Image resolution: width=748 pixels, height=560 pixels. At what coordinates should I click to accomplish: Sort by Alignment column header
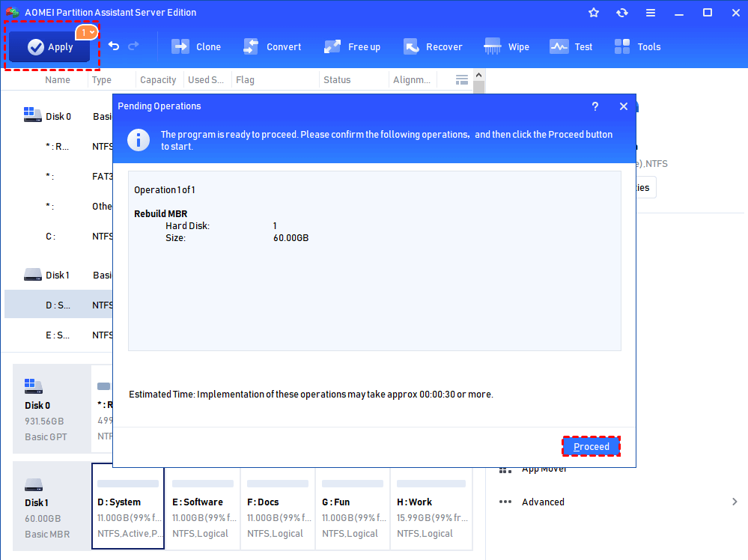412,79
